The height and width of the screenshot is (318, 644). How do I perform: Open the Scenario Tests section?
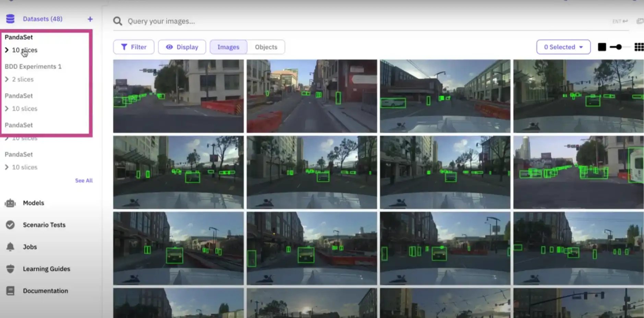[x=44, y=225]
